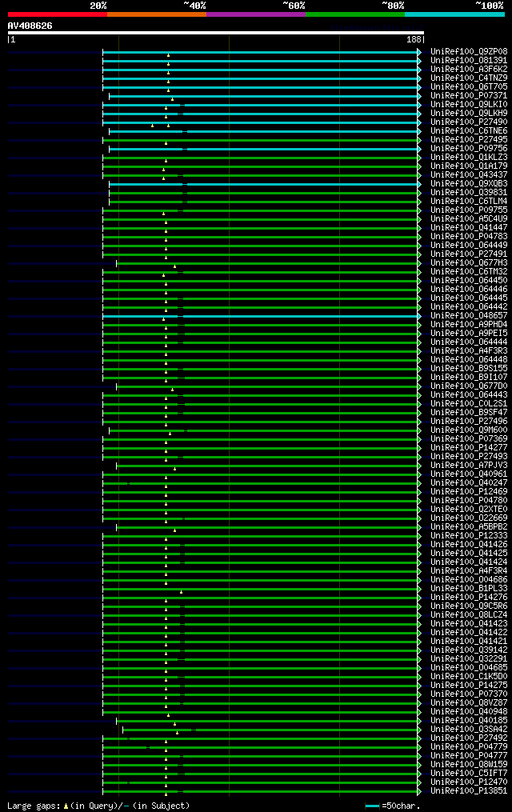Open hit UniRef100_O81391
This screenshot has height=812, width=512.
(x=469, y=60)
